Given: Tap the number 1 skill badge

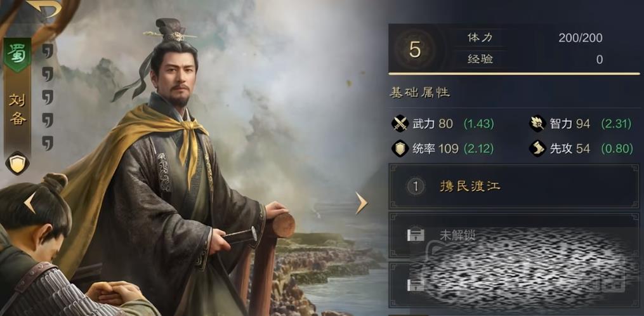Looking at the screenshot, I should pos(415,187).
